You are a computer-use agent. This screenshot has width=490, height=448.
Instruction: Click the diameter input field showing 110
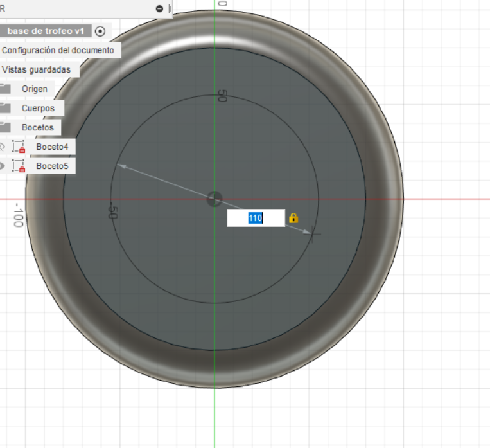(x=256, y=218)
